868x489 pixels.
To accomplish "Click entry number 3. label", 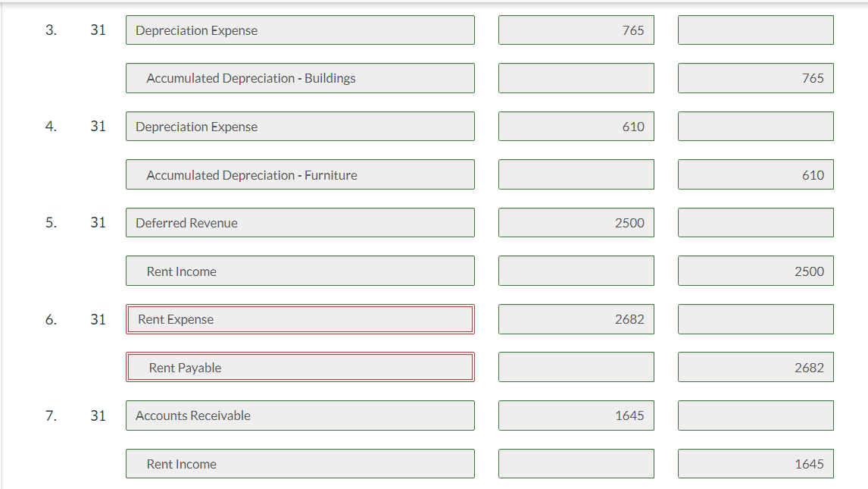I will pos(51,30).
